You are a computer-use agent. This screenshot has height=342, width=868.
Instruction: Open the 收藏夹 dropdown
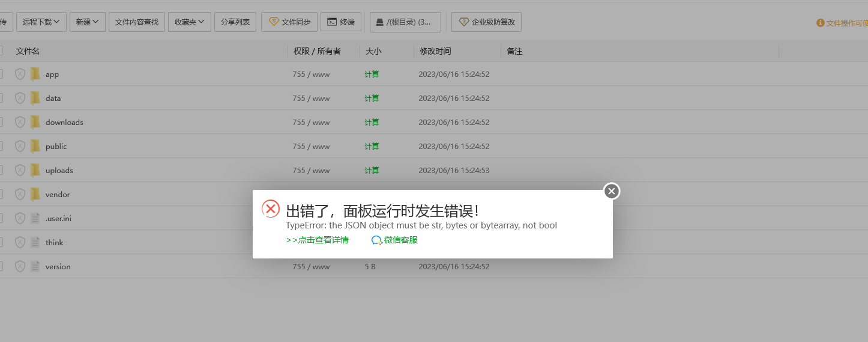190,22
